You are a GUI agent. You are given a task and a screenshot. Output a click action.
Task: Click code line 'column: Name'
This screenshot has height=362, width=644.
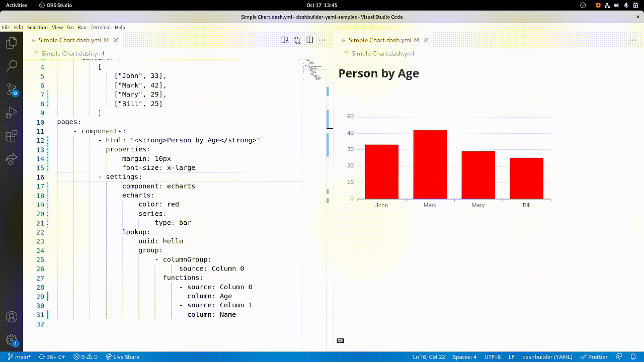[x=212, y=314]
